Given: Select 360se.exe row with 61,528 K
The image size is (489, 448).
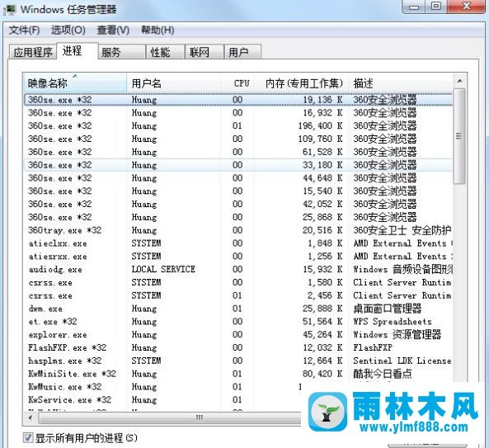Looking at the screenshot, I should 238,152.
